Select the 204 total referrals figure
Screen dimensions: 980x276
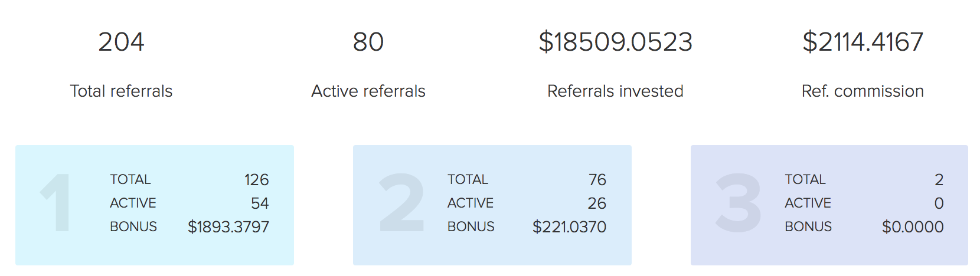pos(121,42)
